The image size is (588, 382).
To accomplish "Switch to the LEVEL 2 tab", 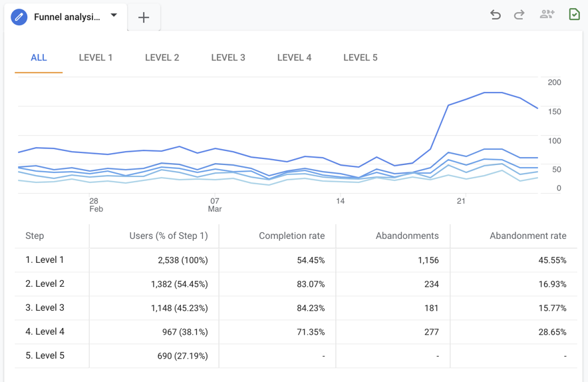I will click(162, 58).
